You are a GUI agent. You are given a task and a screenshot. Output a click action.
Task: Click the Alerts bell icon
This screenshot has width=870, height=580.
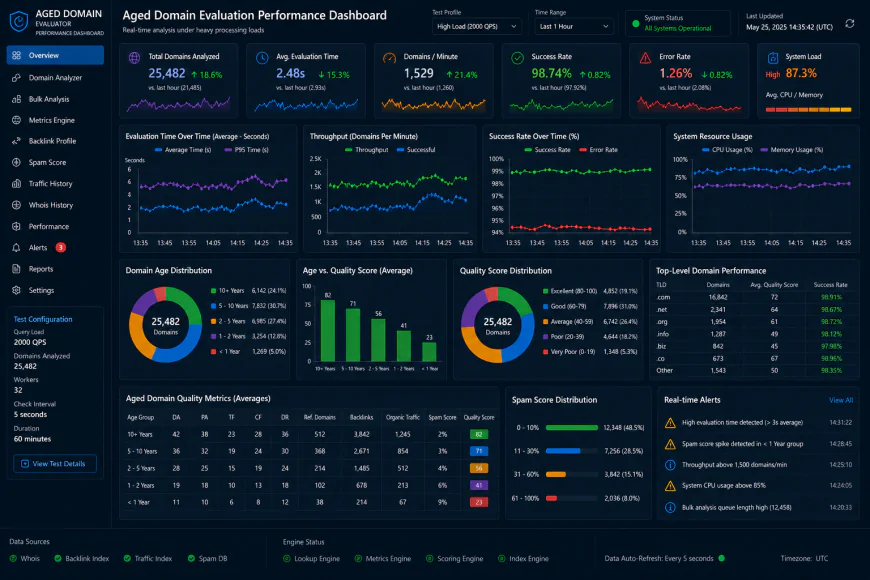17,248
